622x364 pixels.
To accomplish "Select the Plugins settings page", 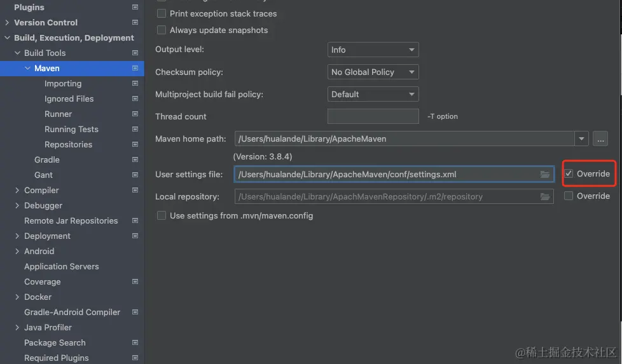I will [29, 7].
